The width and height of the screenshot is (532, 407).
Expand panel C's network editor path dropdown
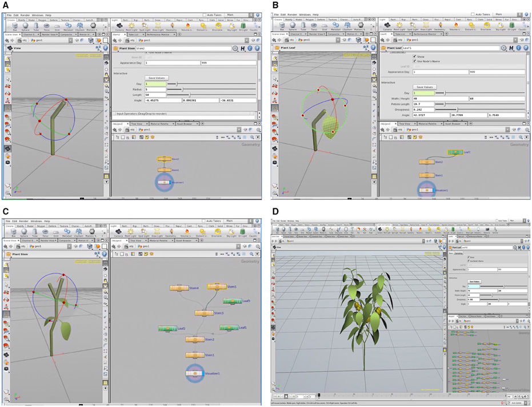click(x=238, y=247)
